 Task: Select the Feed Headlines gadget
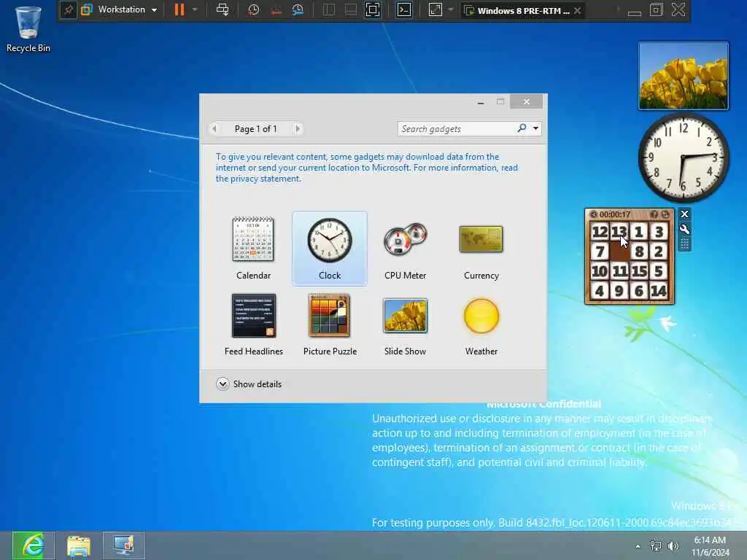253,324
